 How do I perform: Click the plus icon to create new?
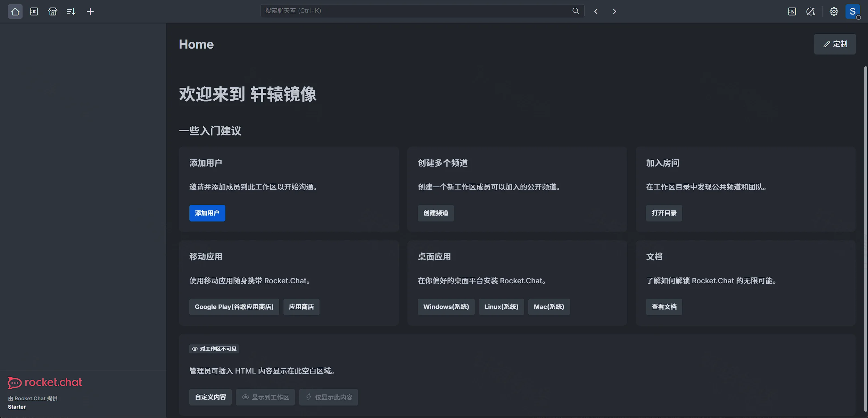click(x=90, y=11)
